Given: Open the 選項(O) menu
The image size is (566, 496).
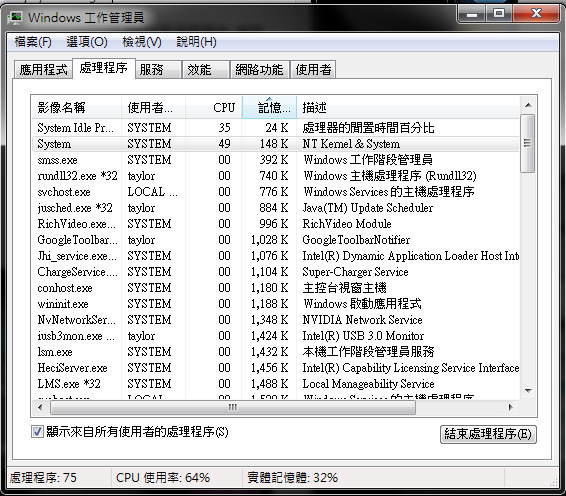Looking at the screenshot, I should pos(87,42).
